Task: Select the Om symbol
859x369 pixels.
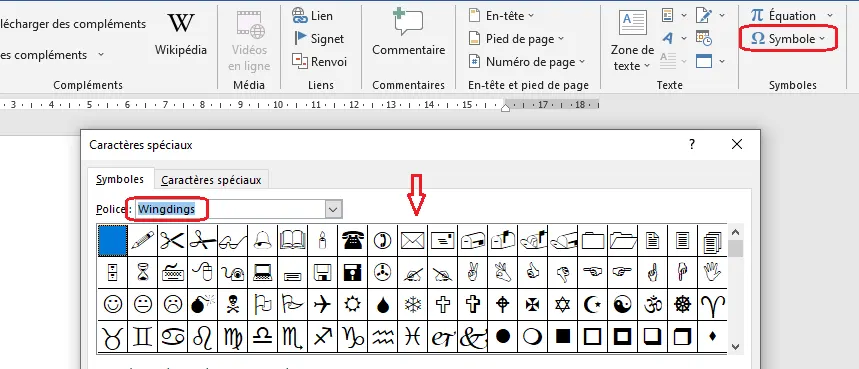Action: [652, 304]
